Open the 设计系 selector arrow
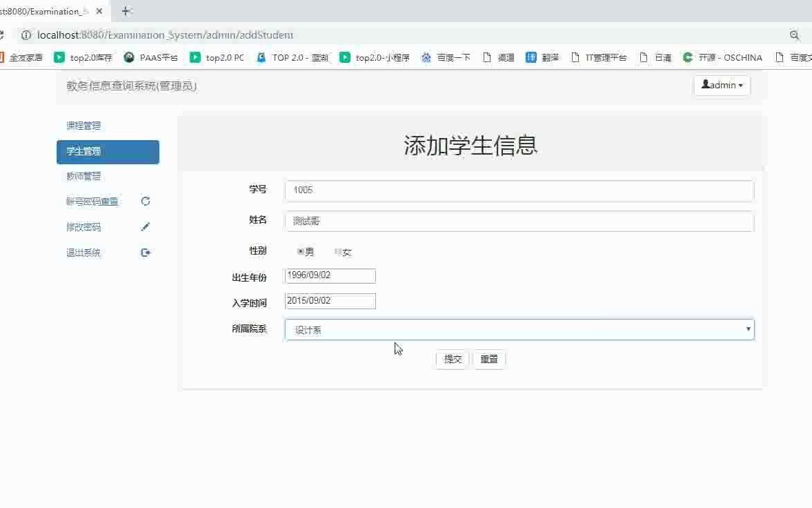Viewport: 812px width, 508px height. click(748, 329)
